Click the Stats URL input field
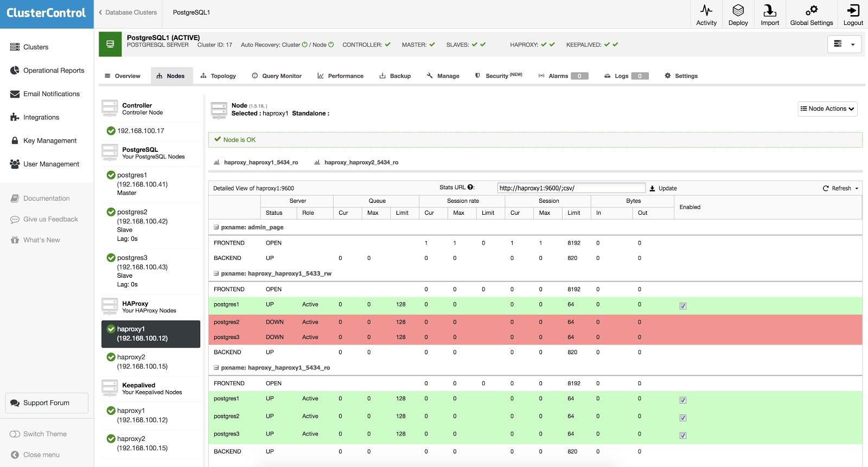The image size is (868, 467). pos(571,188)
